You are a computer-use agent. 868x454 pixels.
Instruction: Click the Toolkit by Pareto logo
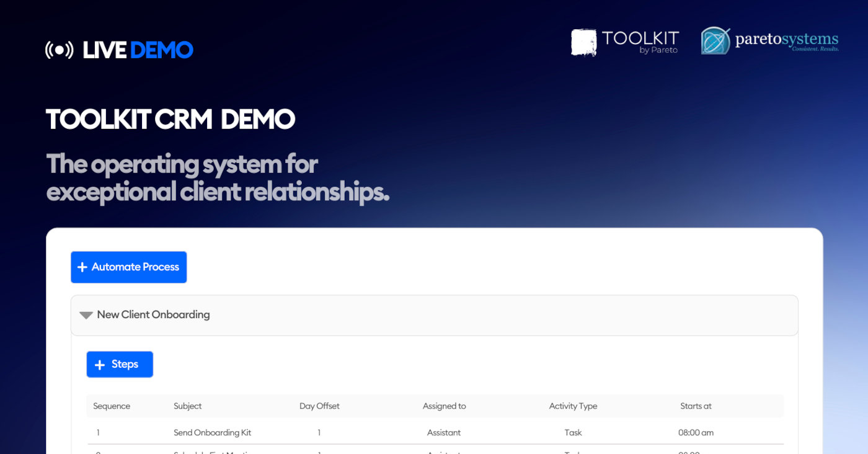tap(625, 42)
